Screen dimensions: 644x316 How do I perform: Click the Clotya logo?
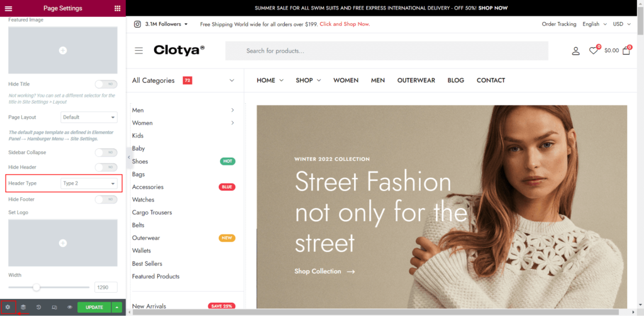(x=179, y=50)
